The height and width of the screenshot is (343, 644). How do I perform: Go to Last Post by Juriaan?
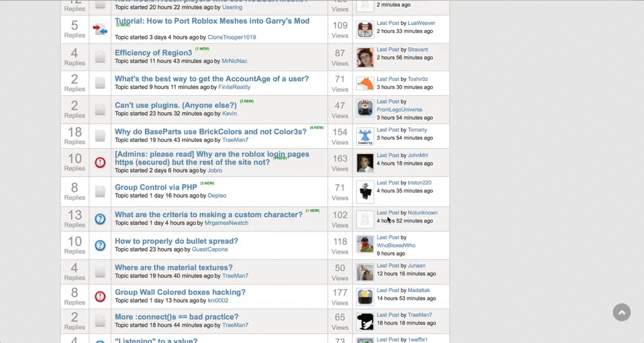tap(388, 265)
